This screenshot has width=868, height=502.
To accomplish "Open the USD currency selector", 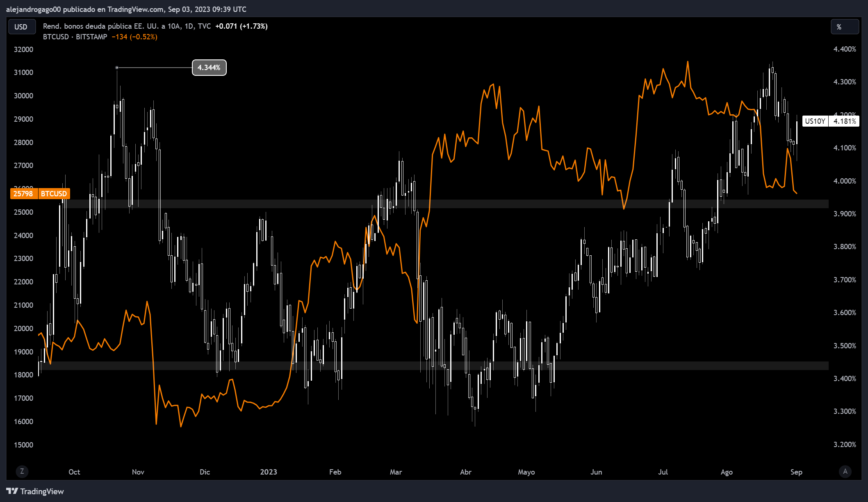I will 21,27.
